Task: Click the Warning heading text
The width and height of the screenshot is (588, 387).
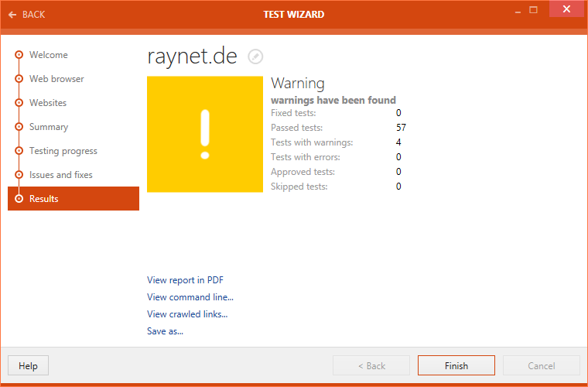Action: 298,84
